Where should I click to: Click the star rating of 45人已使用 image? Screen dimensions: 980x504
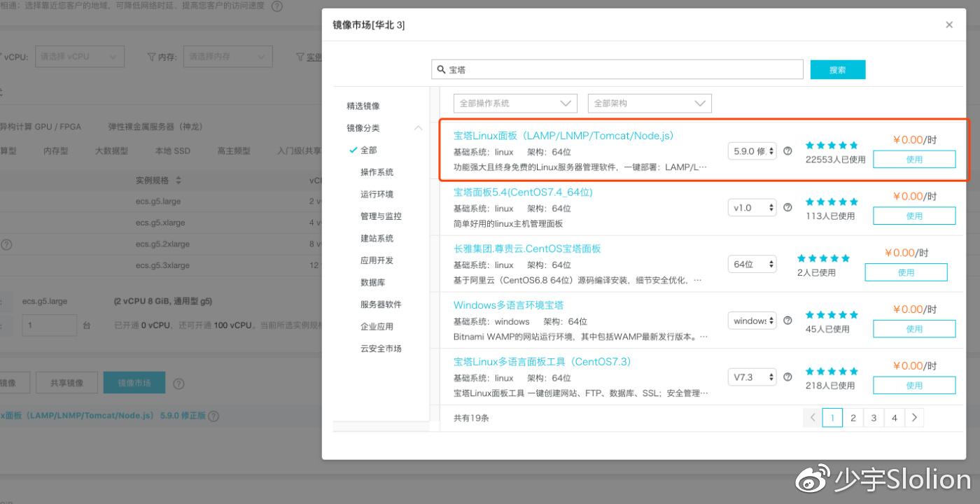832,315
